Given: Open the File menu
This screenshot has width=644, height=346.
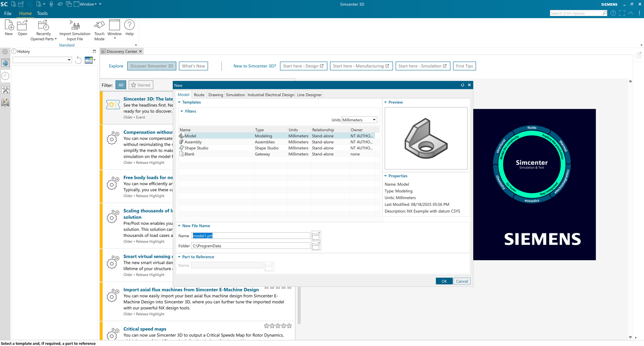Looking at the screenshot, I should [x=8, y=13].
